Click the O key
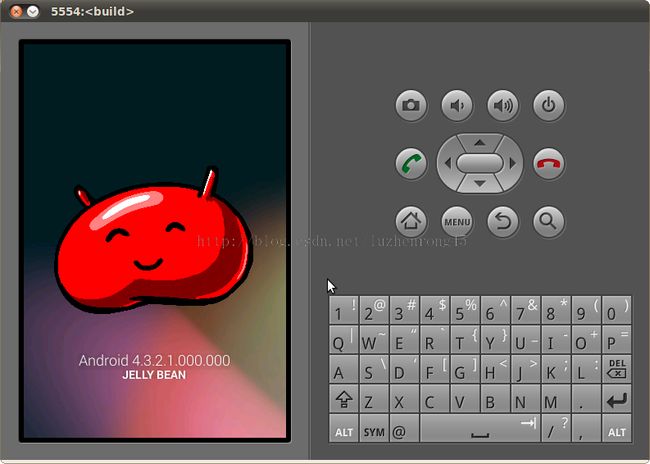 click(x=586, y=340)
